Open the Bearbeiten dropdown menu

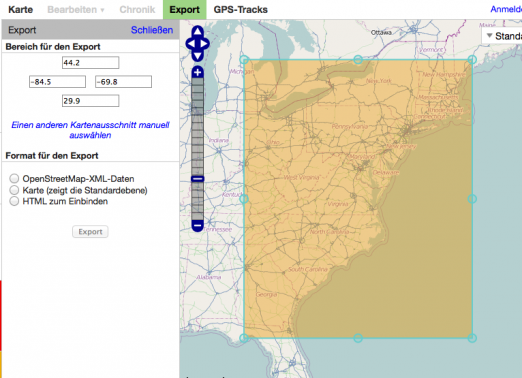76,10
